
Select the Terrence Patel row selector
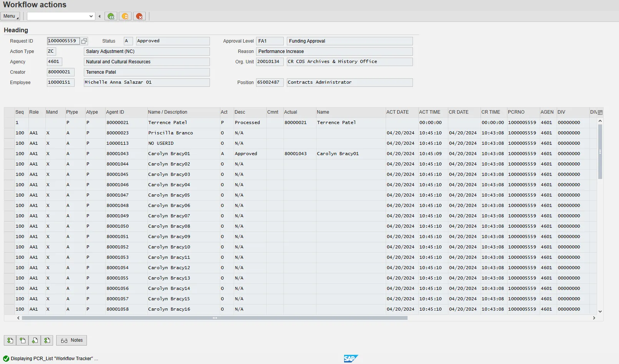pyautogui.click(x=9, y=122)
